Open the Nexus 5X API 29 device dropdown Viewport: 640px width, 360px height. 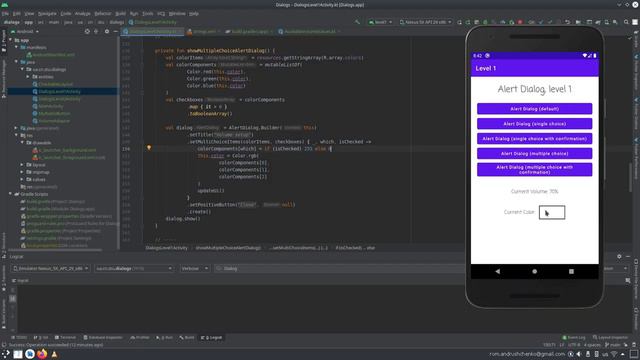(x=425, y=22)
